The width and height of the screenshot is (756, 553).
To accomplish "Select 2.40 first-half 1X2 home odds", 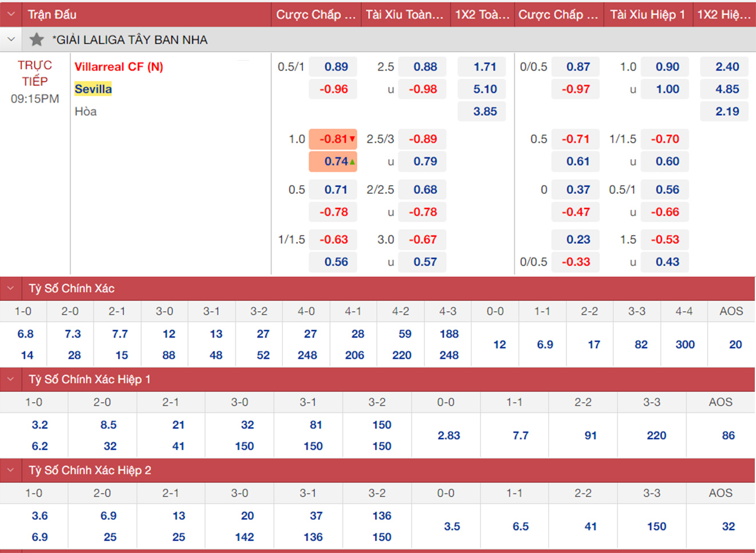I will (x=726, y=66).
